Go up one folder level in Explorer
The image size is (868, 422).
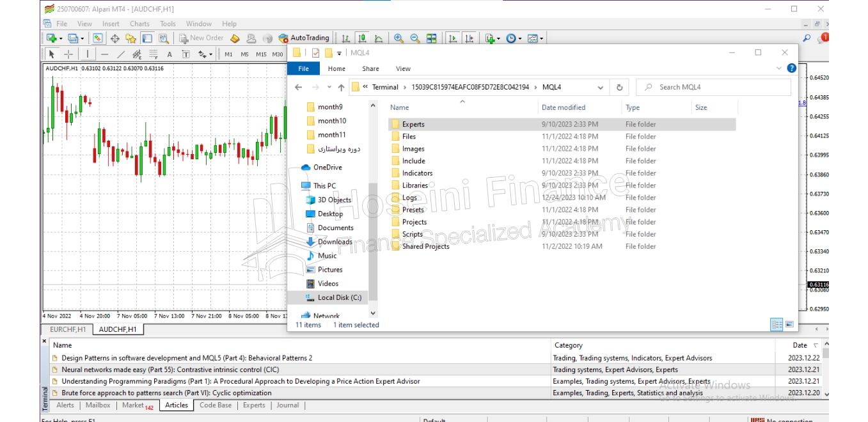tap(342, 87)
